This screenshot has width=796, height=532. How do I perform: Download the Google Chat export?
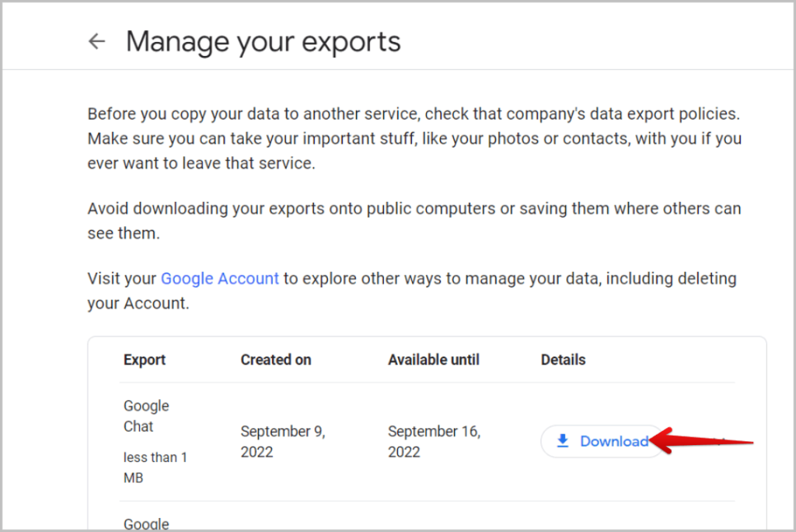[602, 441]
